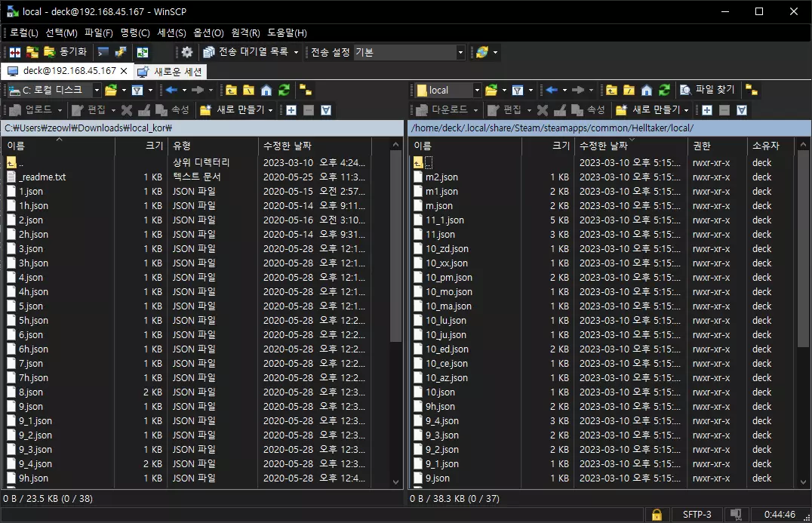Click the local panel 속성 properties button
Viewport: 812px width, 523px height.
click(173, 109)
